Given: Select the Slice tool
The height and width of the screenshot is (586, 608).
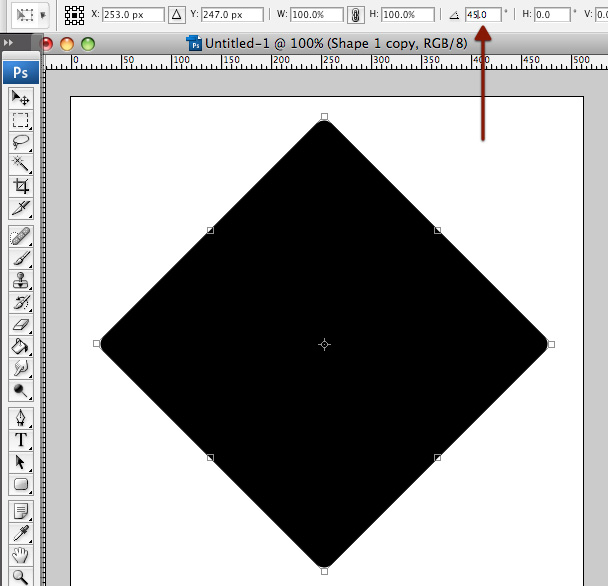Looking at the screenshot, I should click(x=21, y=209).
